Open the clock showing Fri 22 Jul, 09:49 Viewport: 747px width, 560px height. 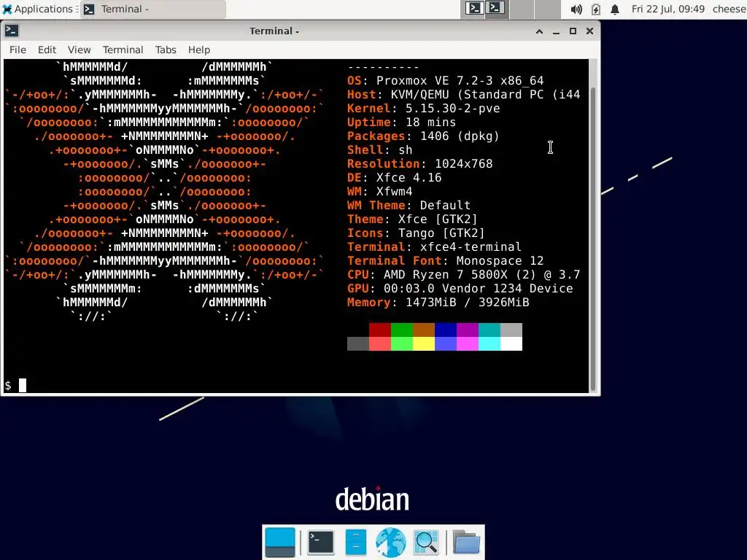(668, 9)
